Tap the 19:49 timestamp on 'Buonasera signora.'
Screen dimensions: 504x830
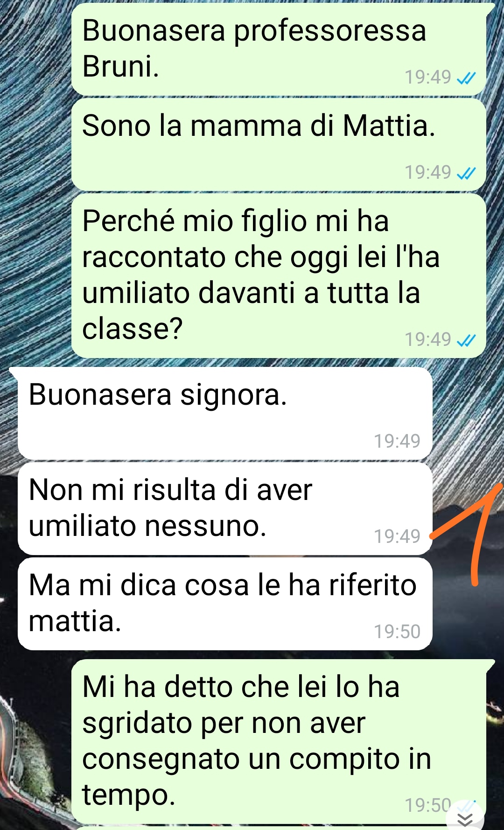click(x=397, y=441)
